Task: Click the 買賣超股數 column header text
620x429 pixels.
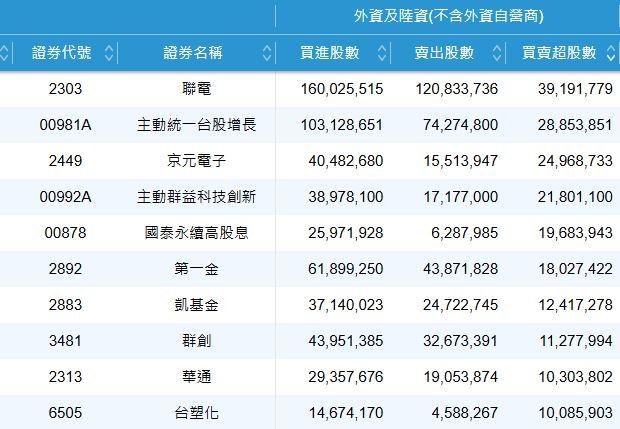Action: coord(559,53)
